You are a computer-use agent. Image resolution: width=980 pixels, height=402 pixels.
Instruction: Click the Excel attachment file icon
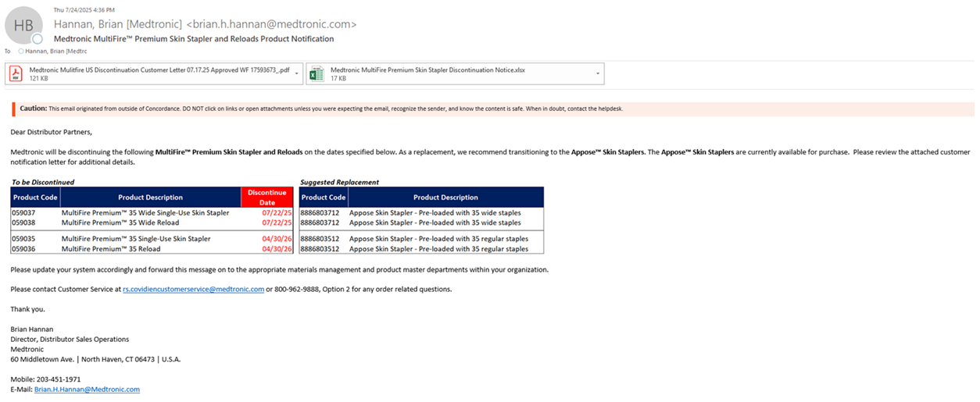(x=317, y=73)
